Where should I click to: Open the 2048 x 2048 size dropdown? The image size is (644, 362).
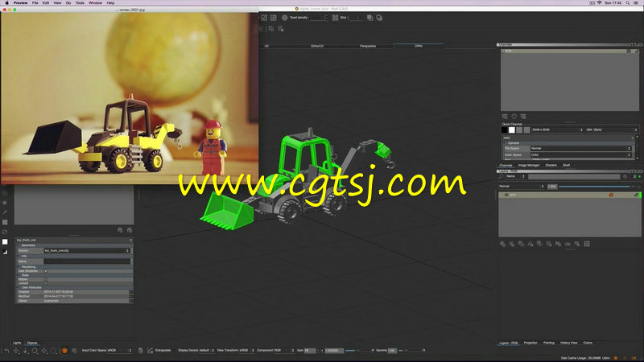[x=557, y=130]
